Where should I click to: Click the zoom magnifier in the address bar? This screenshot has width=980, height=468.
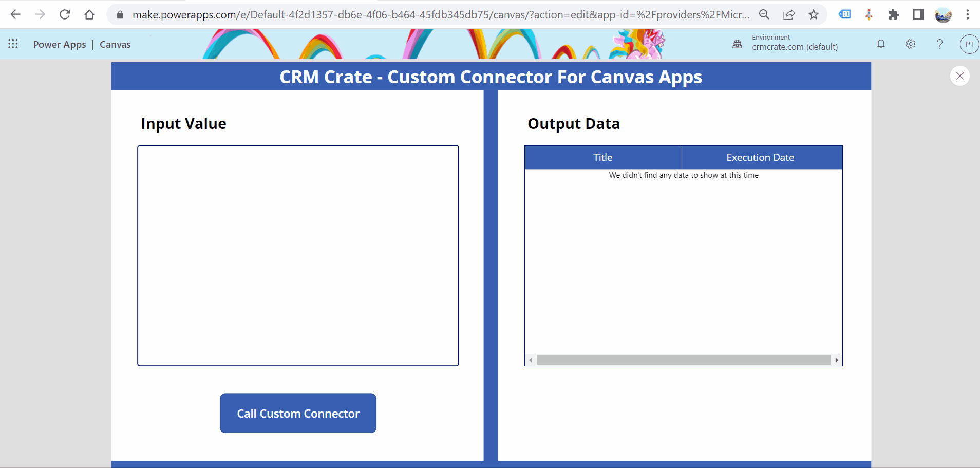coord(764,14)
